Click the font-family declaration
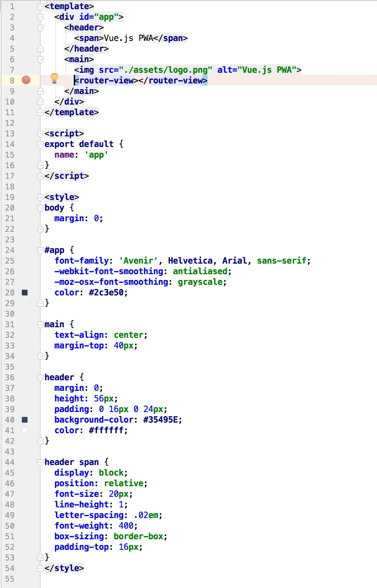The height and width of the screenshot is (588, 377). pyautogui.click(x=182, y=261)
